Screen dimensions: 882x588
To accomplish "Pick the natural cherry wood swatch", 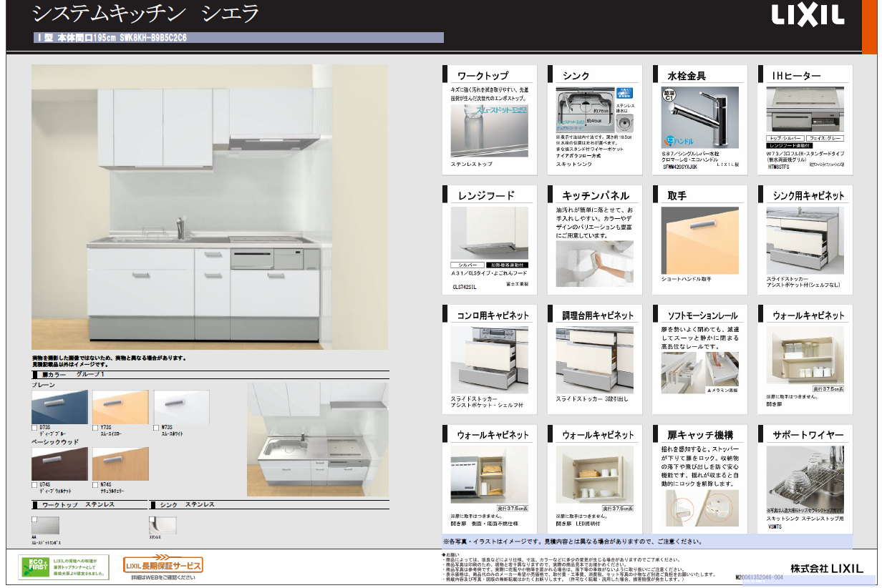I will pyautogui.click(x=120, y=464).
